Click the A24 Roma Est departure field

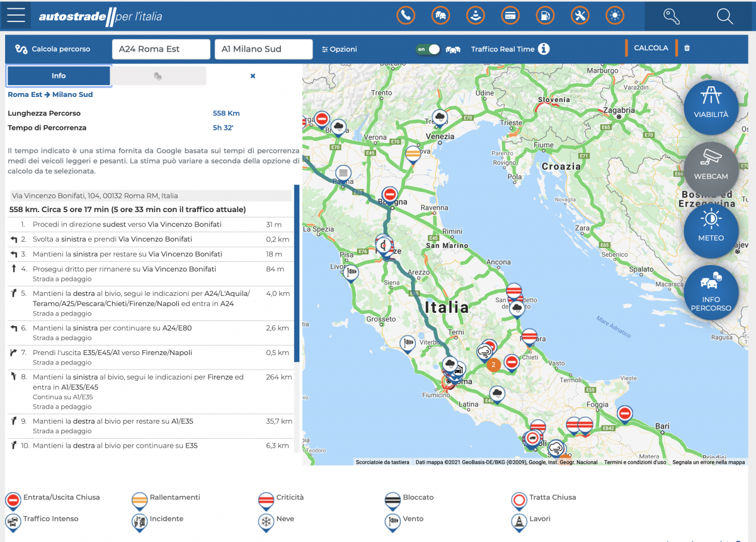(x=161, y=48)
